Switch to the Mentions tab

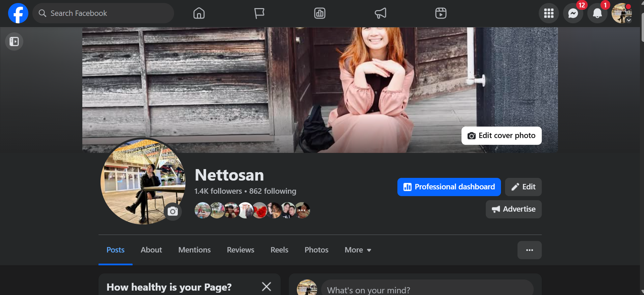click(195, 250)
